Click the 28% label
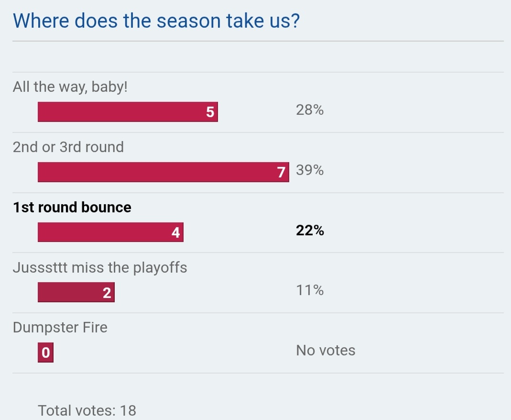This screenshot has width=511, height=420. pos(310,111)
